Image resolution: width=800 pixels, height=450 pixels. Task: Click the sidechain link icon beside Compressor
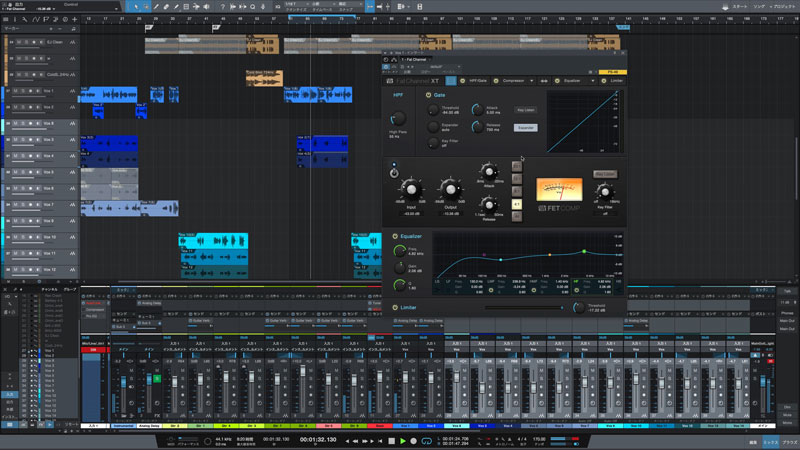click(x=544, y=81)
